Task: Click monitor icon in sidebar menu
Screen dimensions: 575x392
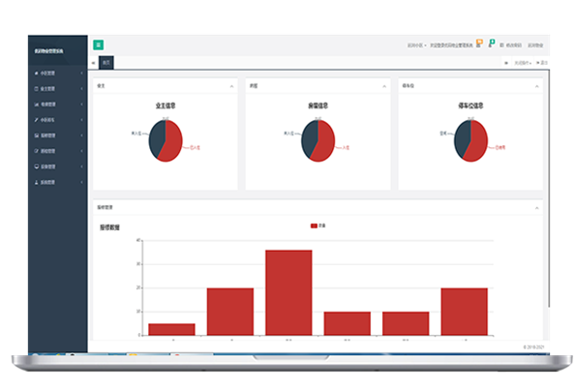Action: 37,166
